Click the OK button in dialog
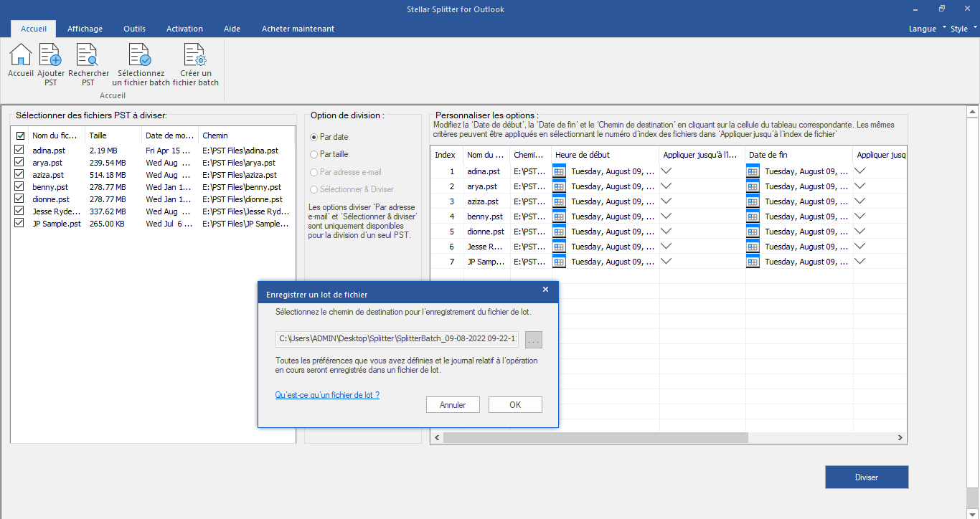 [x=515, y=405]
